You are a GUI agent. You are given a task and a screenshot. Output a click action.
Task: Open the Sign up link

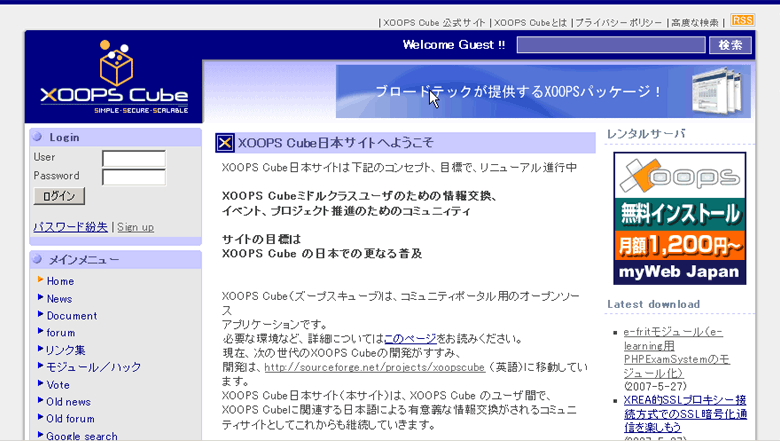[x=135, y=227]
